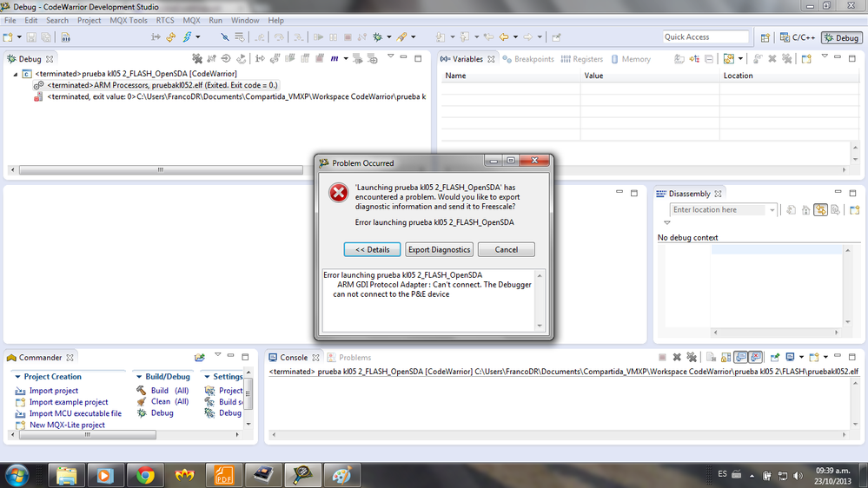Open the Debug launch dropdown arrow
868x488 pixels.
[x=388, y=37]
